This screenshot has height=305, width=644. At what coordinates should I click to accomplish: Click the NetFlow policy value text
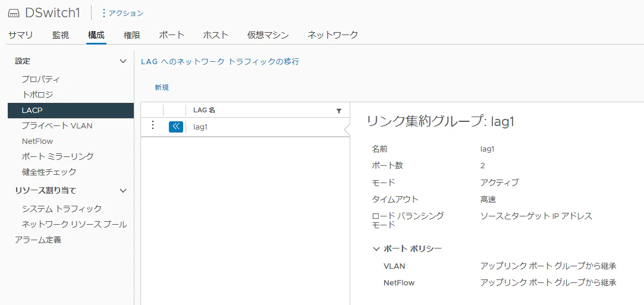[548, 283]
